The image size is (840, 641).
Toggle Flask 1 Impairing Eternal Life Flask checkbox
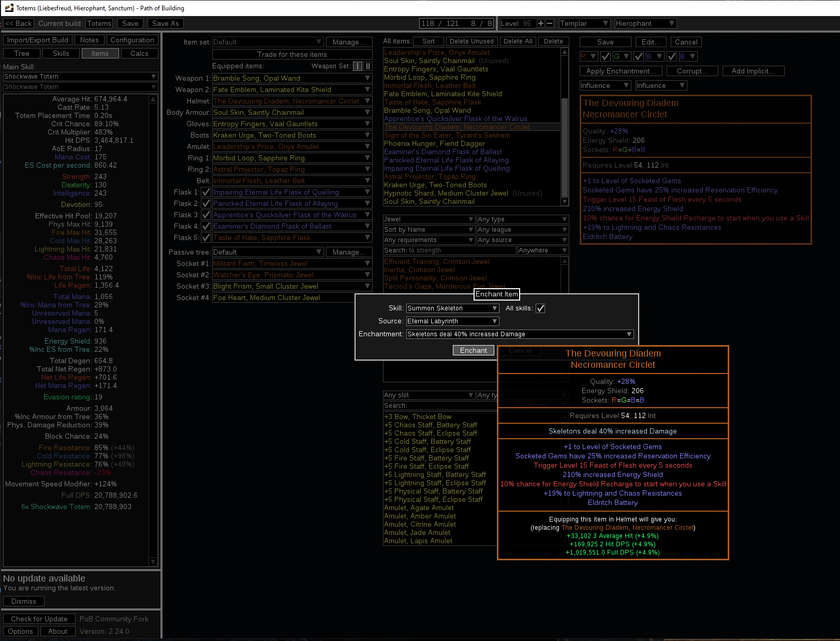(206, 192)
